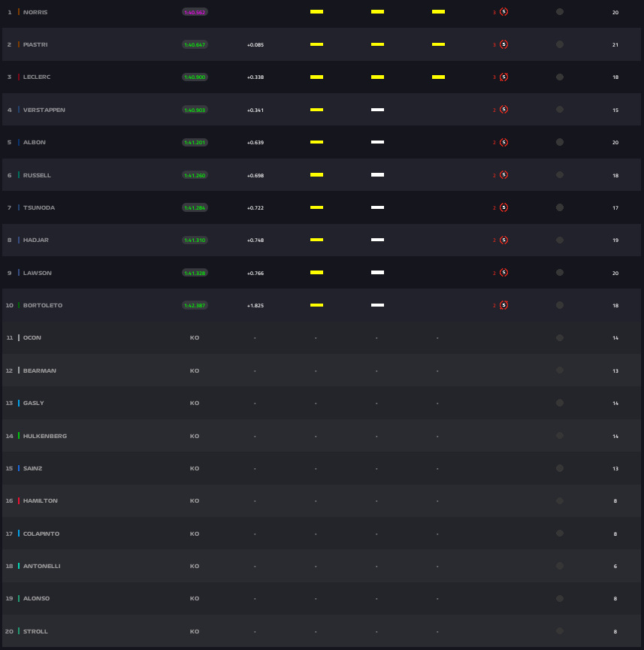The height and width of the screenshot is (650, 644).
Task: Select driver name OCON
Action: pos(32,338)
